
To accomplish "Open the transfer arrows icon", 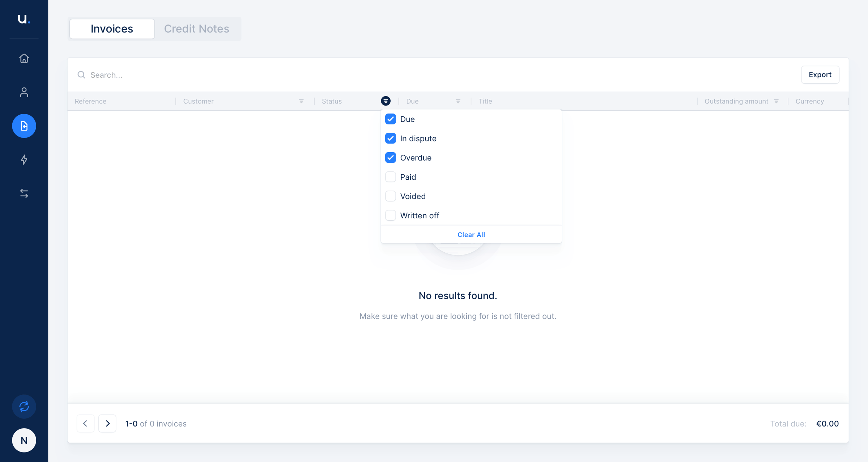I will pyautogui.click(x=24, y=193).
